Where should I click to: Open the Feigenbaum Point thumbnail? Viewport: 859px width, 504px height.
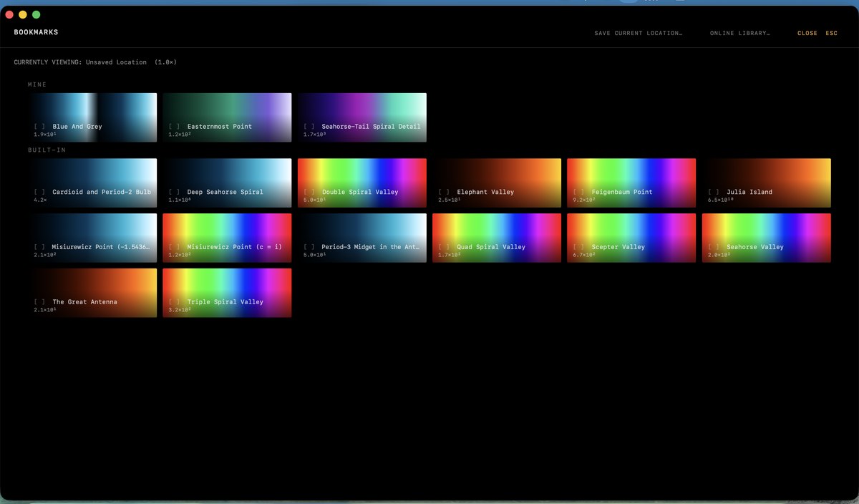tap(631, 183)
